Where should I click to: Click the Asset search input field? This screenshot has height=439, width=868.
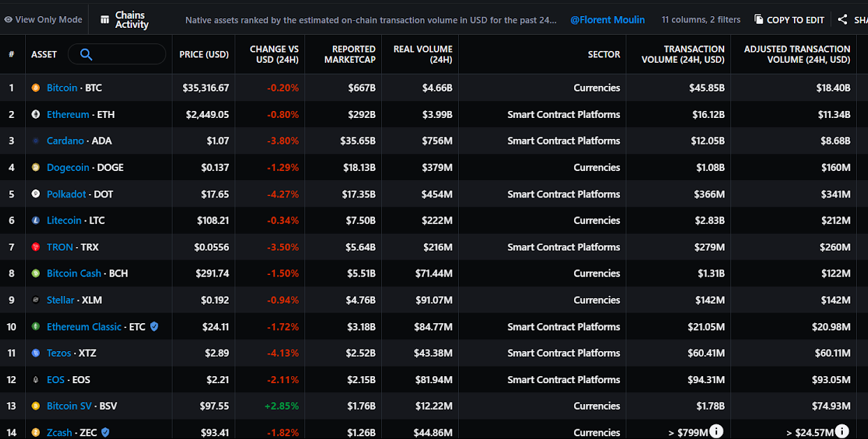coord(117,54)
